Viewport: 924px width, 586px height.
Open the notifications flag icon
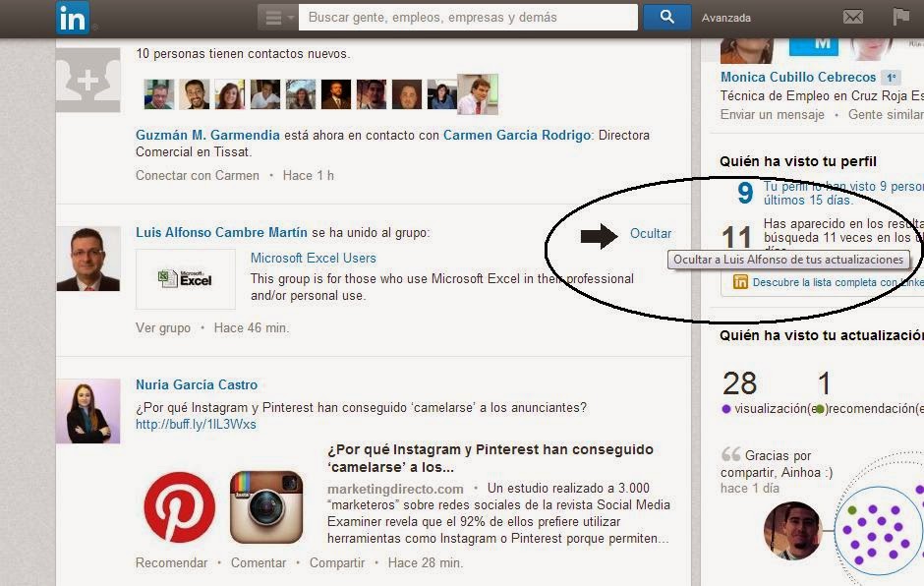point(900,18)
